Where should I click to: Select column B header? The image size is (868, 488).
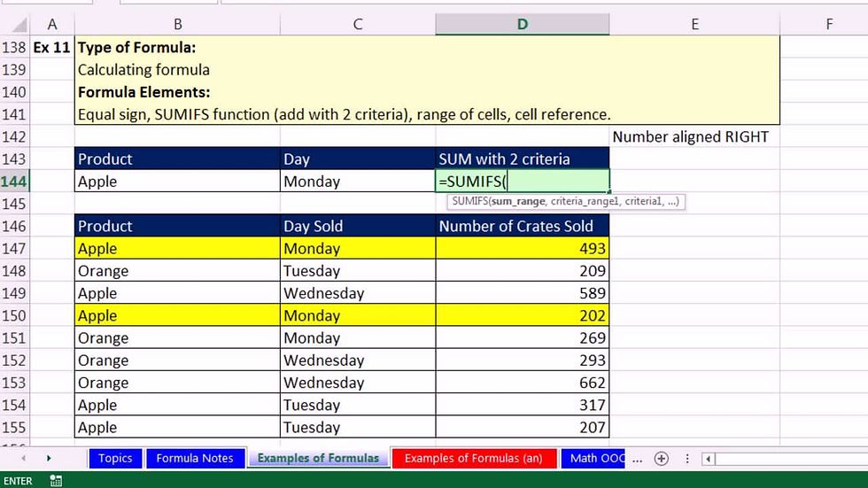pyautogui.click(x=178, y=24)
